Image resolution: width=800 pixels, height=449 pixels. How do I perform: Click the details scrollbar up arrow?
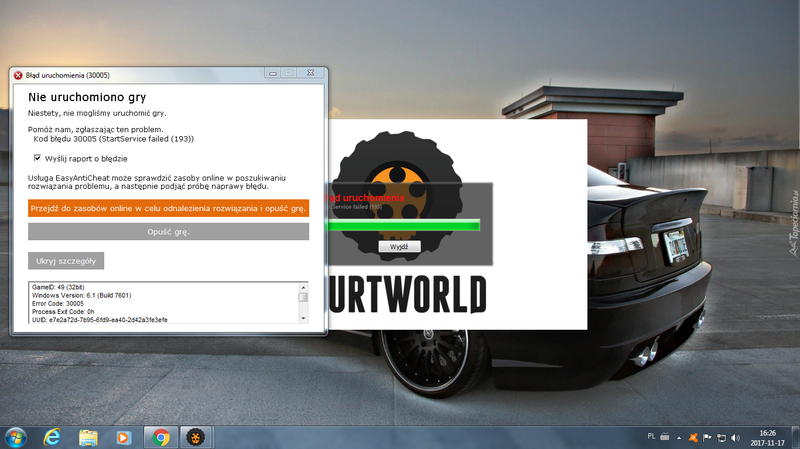(303, 288)
